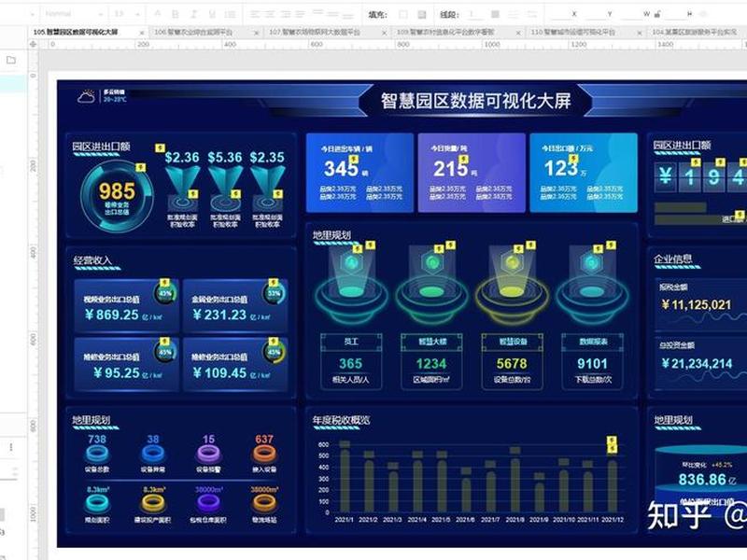Align text to middle vertically
The height and width of the screenshot is (560, 747).
pyautogui.click(x=333, y=14)
